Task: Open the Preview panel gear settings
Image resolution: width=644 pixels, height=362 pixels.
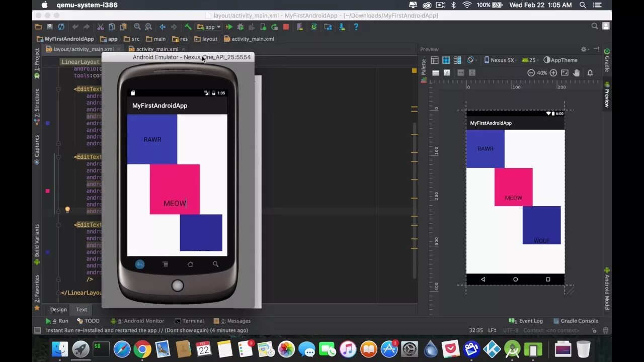Action: click(585, 49)
